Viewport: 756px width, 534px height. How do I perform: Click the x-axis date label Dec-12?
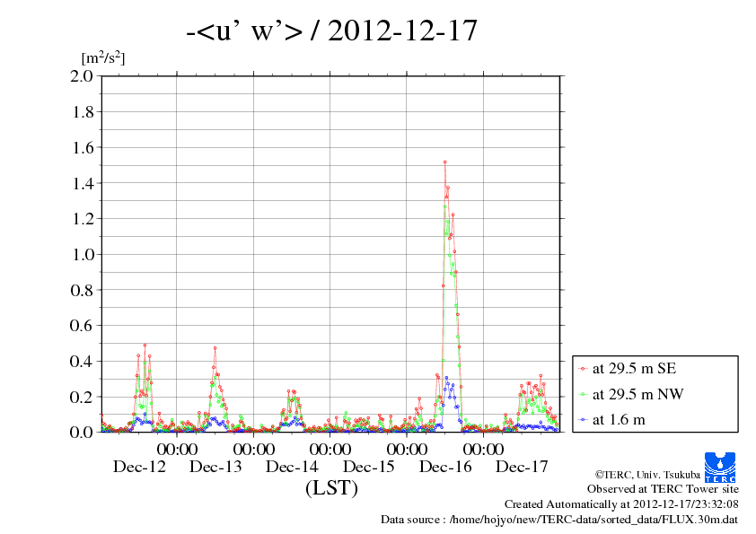[139, 467]
